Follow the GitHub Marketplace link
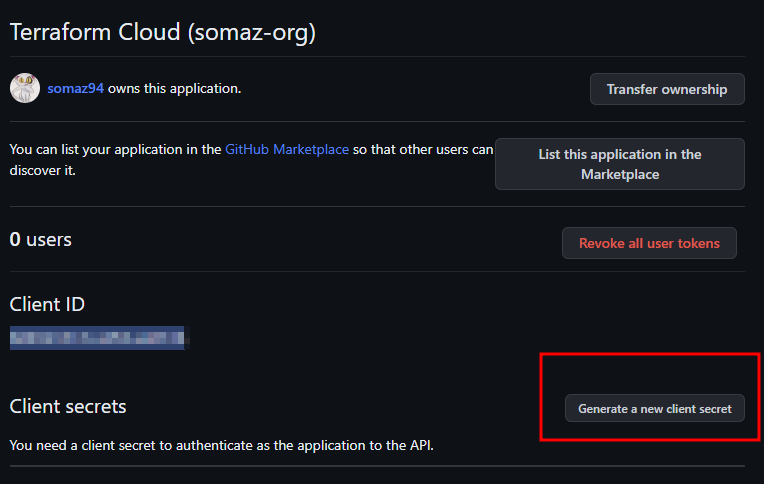 (x=287, y=149)
